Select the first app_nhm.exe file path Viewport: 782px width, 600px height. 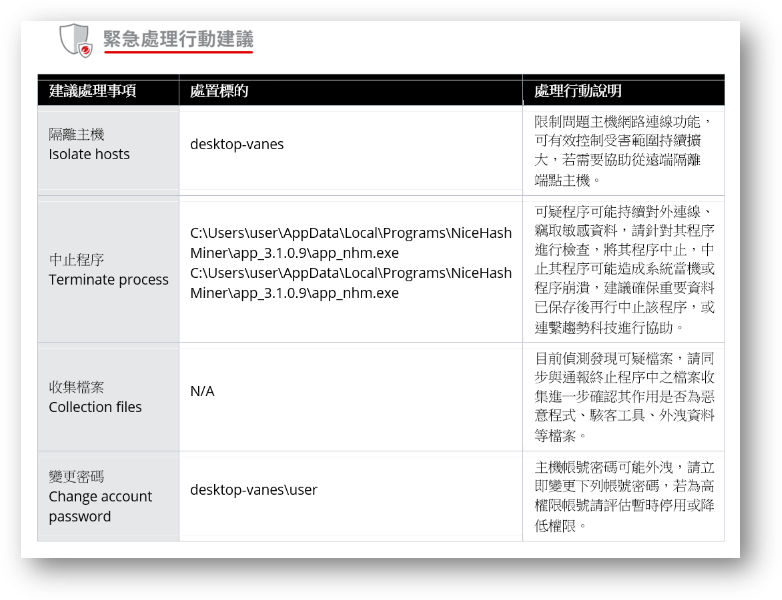click(x=350, y=243)
